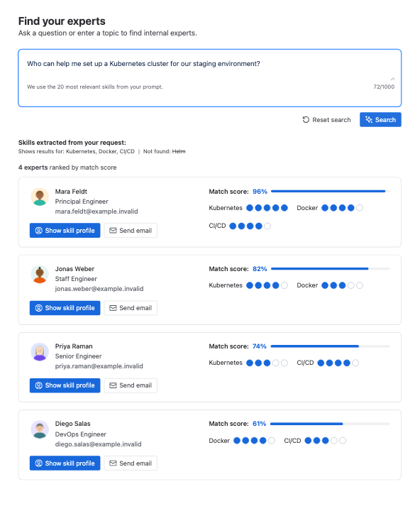Click Jonas Weber's avatar icon

point(40,275)
